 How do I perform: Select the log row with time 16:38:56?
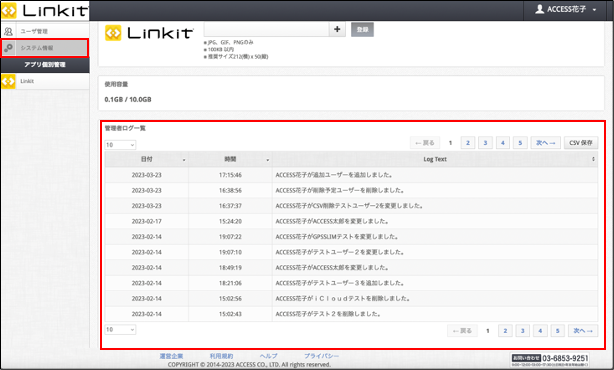click(x=351, y=190)
